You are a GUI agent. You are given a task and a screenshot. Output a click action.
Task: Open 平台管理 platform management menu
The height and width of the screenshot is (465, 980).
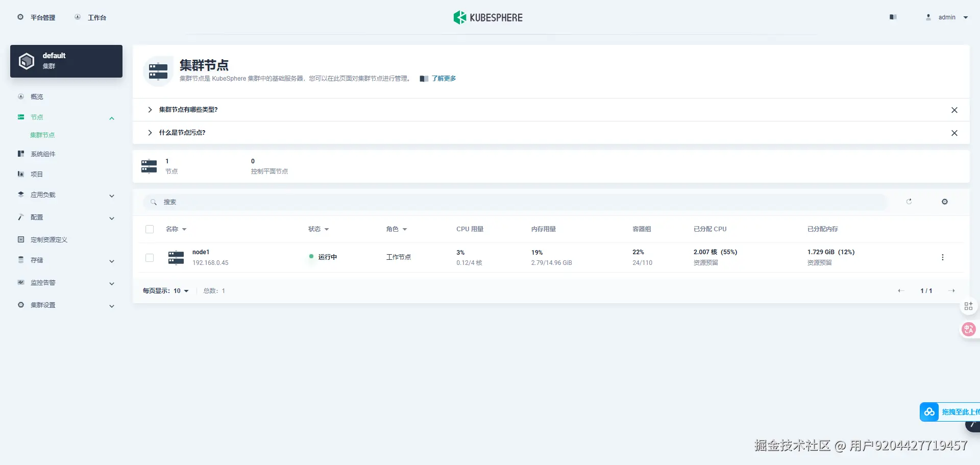[x=36, y=17]
